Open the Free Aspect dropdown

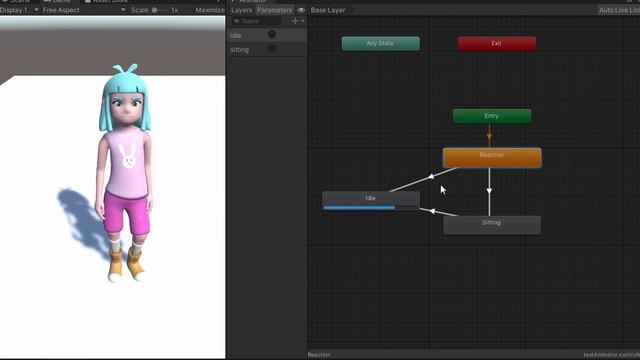(x=84, y=10)
